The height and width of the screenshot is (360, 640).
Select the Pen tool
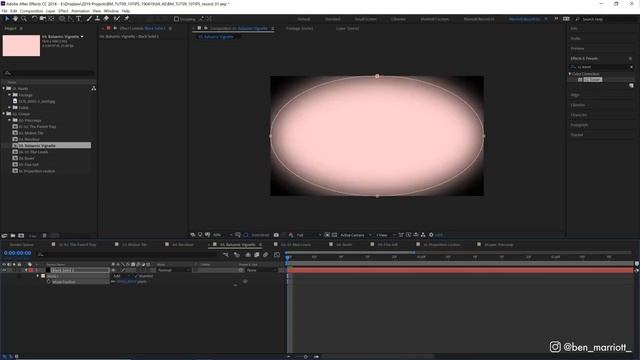click(70, 19)
